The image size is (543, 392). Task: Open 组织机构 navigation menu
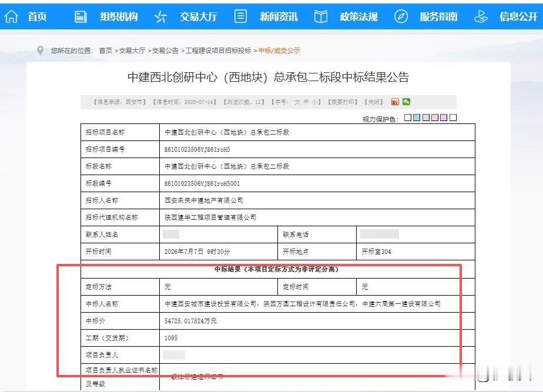tap(119, 16)
